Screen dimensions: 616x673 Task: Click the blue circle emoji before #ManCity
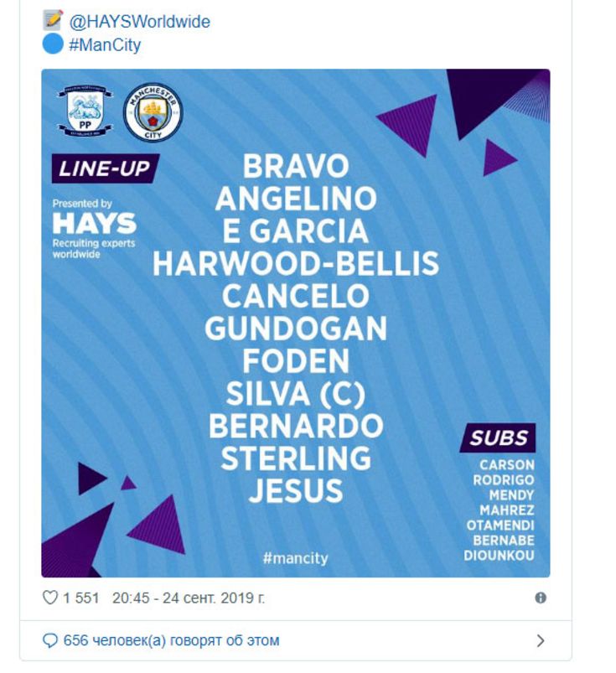click(x=53, y=44)
